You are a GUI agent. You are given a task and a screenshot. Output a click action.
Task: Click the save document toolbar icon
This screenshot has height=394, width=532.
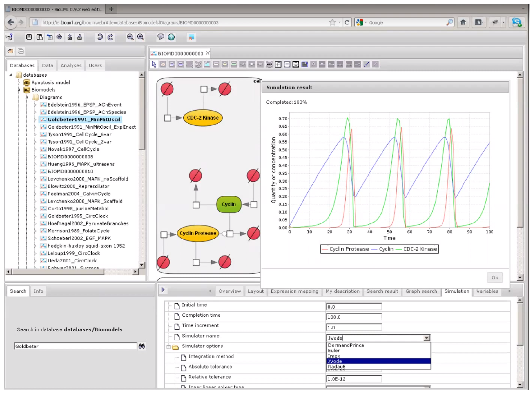click(29, 37)
